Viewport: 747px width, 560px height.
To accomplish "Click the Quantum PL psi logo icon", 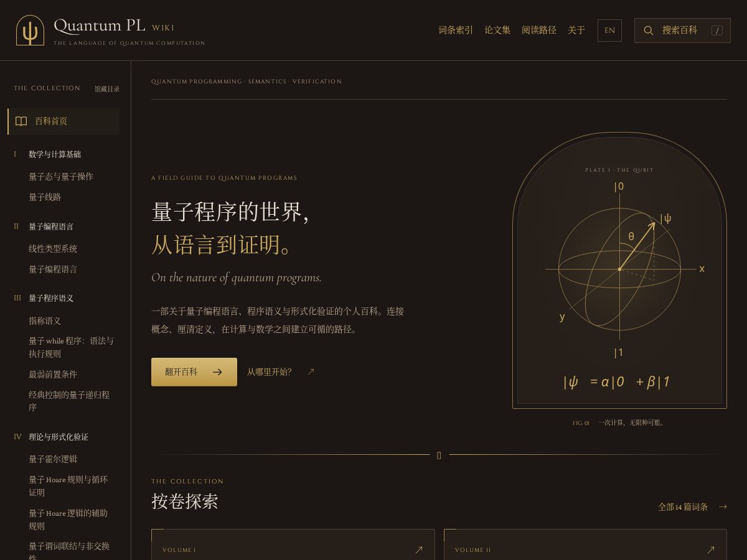I will [30, 30].
